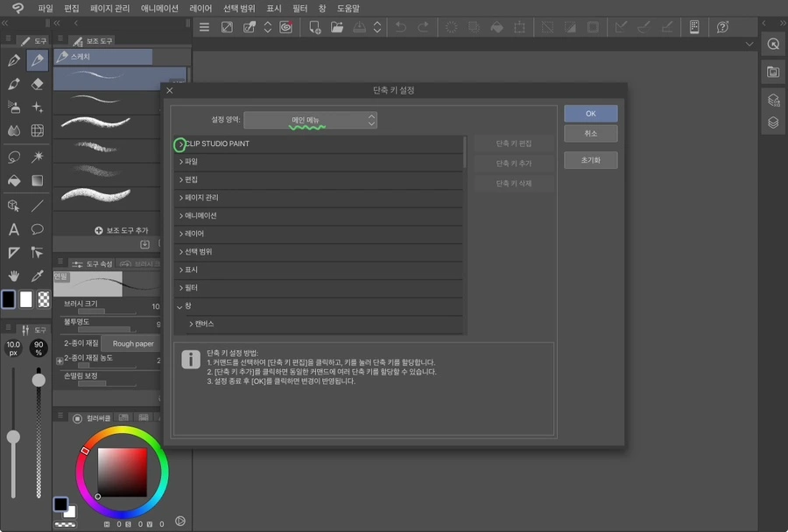Select the white sub color swatch
Image resolution: width=788 pixels, height=532 pixels.
[26, 299]
